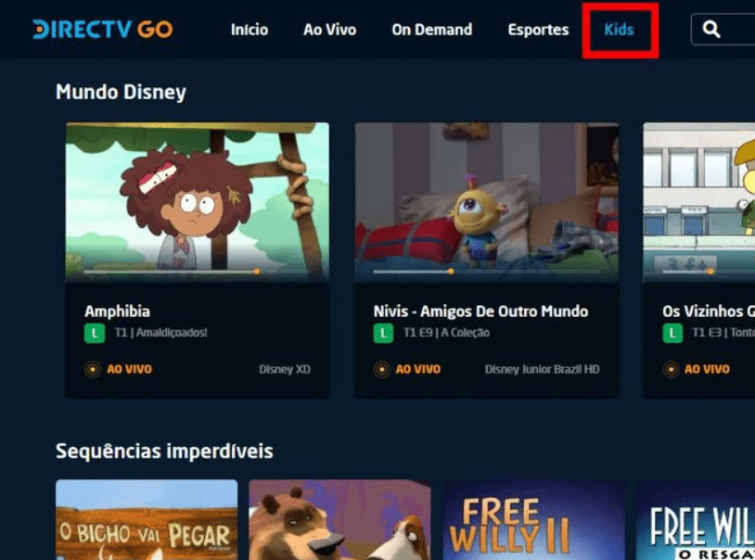Open the Free Willy II poster
This screenshot has height=560, width=755.
[534, 519]
